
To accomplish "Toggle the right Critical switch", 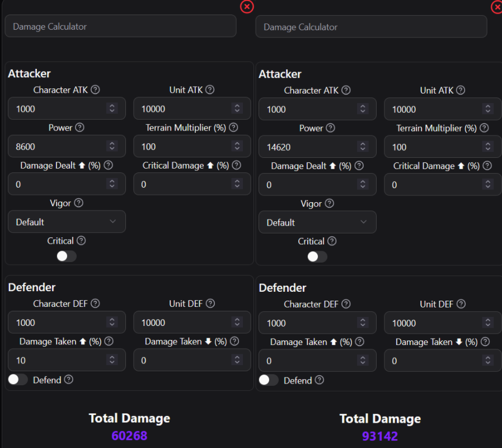I will (x=317, y=256).
